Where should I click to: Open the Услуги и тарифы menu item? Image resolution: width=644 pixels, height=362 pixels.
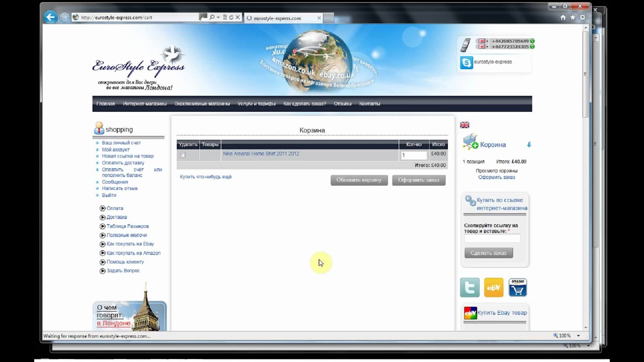pos(257,104)
